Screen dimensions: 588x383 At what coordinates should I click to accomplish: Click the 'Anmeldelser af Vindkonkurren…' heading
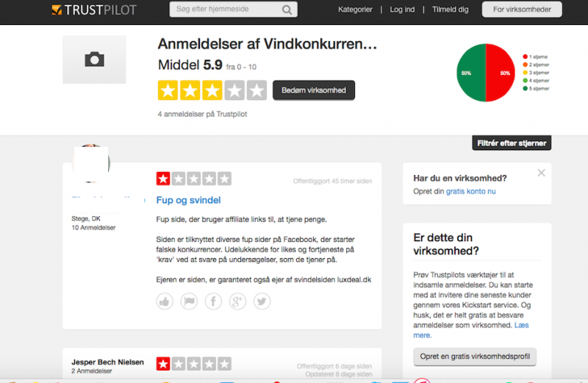pyautogui.click(x=267, y=44)
